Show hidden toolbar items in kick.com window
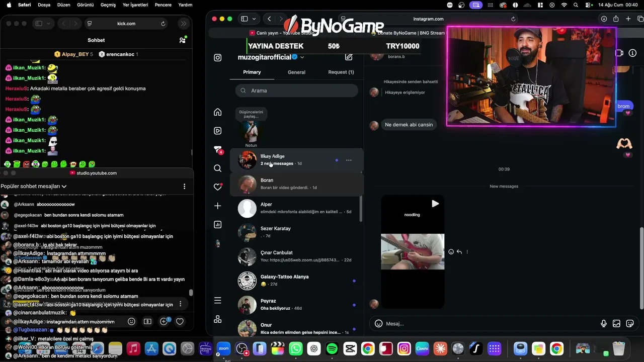The height and width of the screenshot is (362, 644). click(x=184, y=24)
